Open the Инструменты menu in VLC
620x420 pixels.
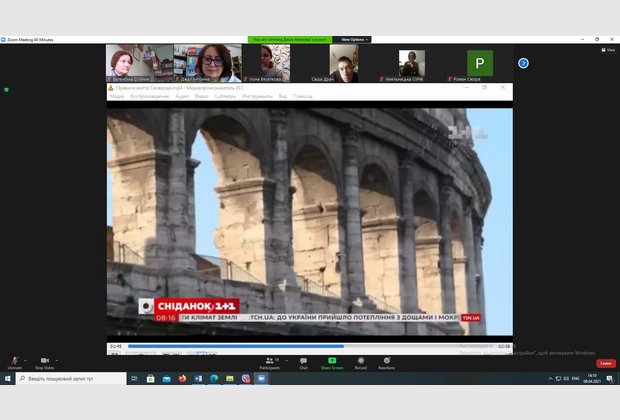pos(257,97)
